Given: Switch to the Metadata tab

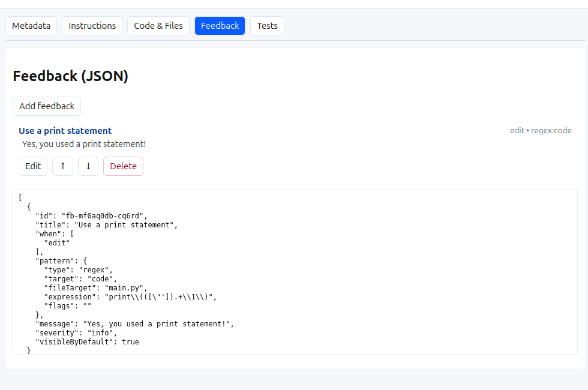Looking at the screenshot, I should pyautogui.click(x=31, y=26).
